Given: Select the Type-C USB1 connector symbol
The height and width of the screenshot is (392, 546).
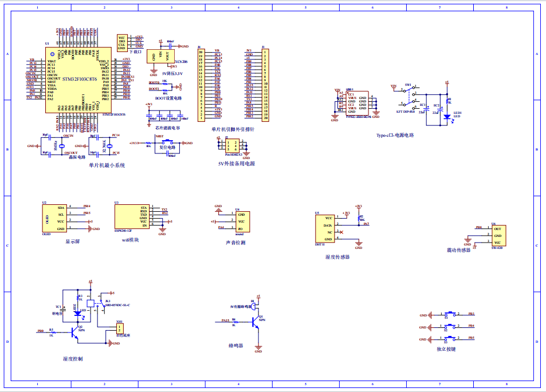Looking at the screenshot, I should coord(358,103).
